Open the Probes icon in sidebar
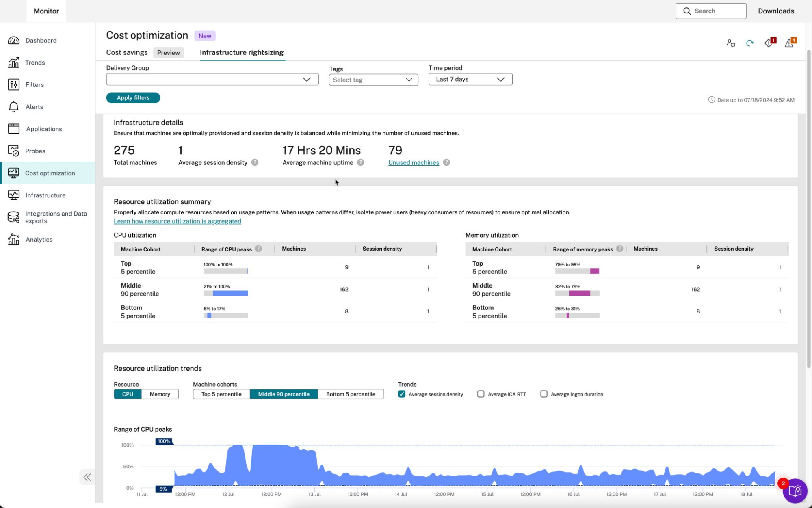812x508 pixels. (x=13, y=151)
